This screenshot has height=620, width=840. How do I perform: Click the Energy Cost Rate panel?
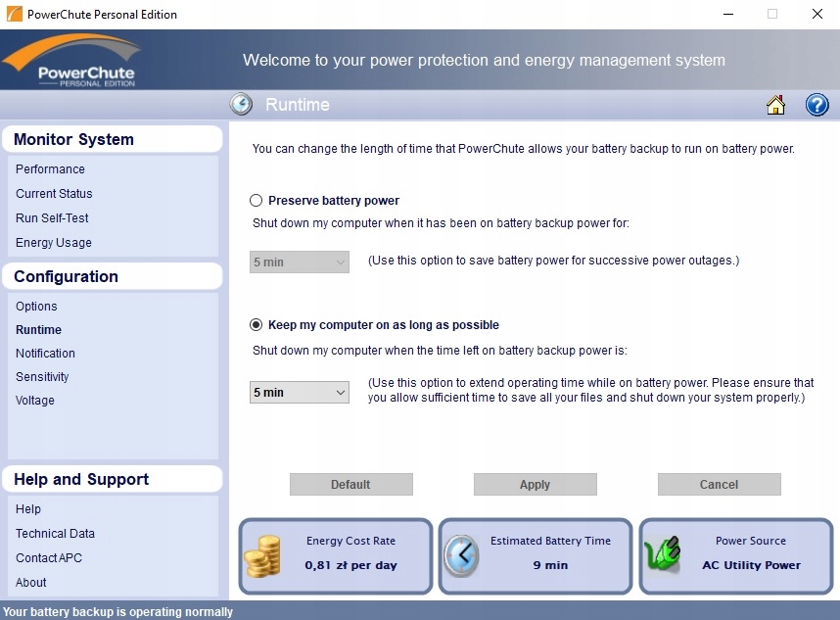(x=336, y=556)
